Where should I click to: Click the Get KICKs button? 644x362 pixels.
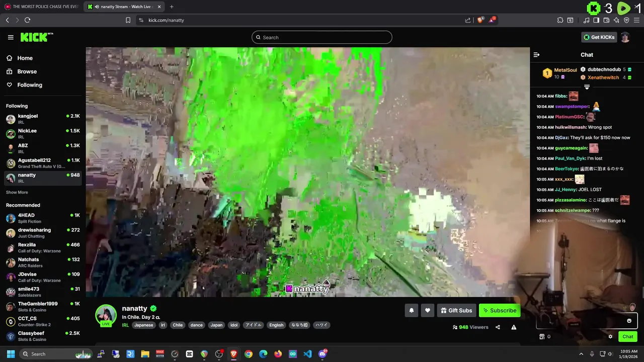(599, 37)
